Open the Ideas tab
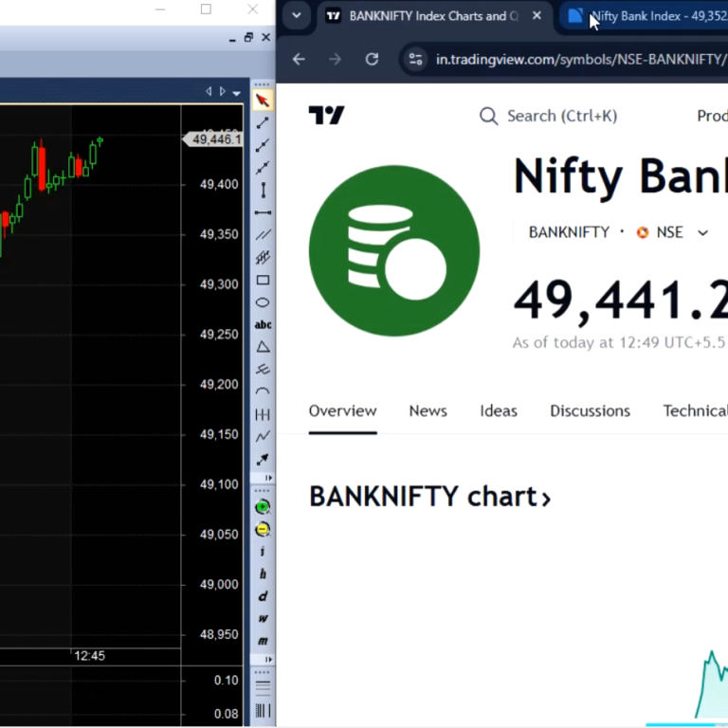The height and width of the screenshot is (728, 728). (499, 410)
